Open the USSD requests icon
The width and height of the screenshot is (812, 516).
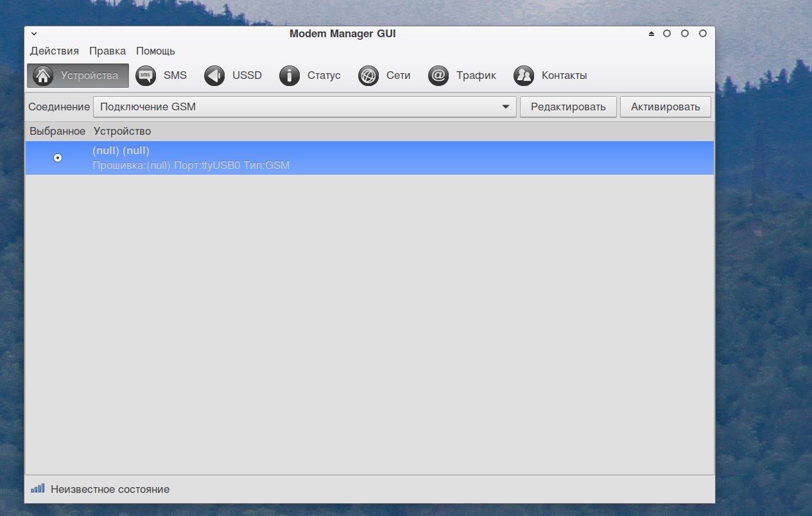point(214,76)
